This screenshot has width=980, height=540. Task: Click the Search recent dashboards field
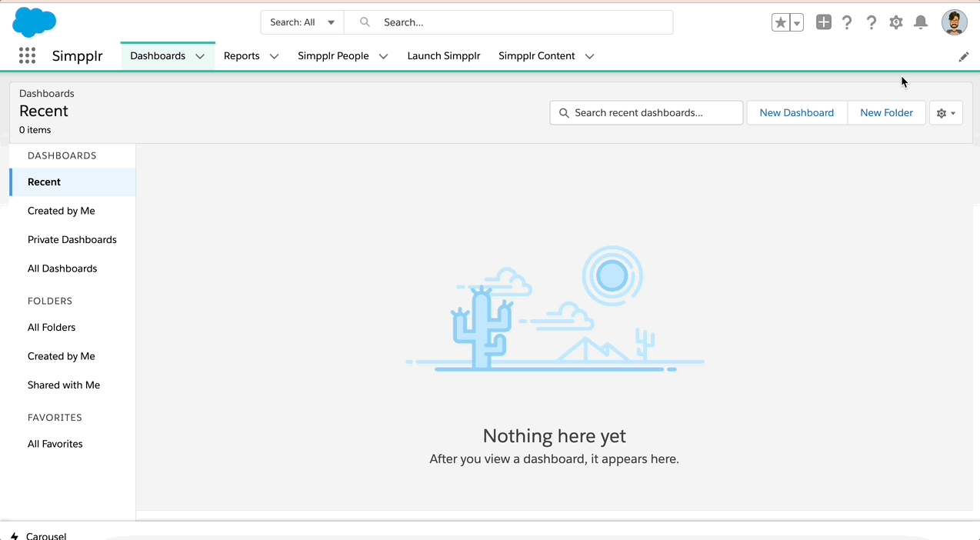click(x=646, y=112)
